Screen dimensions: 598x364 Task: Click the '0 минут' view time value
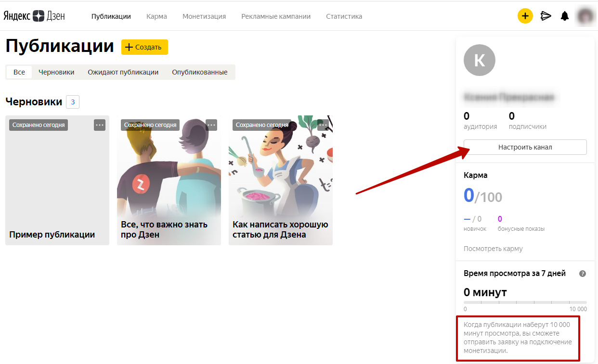pos(485,292)
